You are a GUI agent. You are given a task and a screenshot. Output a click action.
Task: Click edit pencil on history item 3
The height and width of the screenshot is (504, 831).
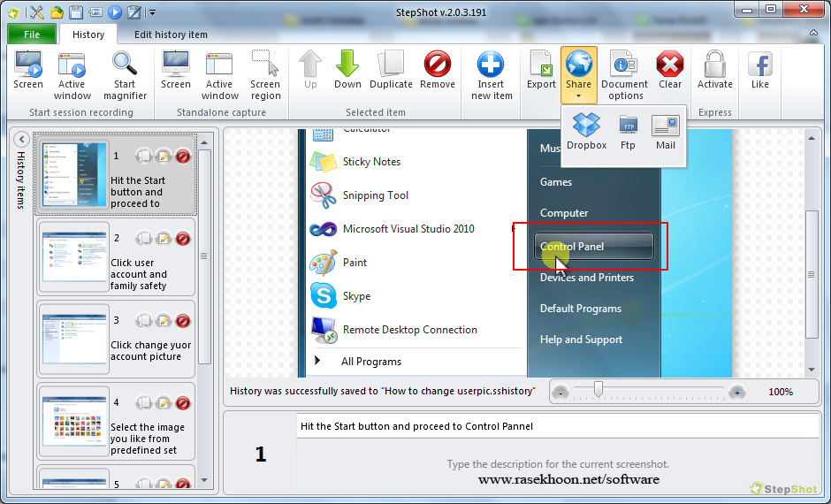164,320
